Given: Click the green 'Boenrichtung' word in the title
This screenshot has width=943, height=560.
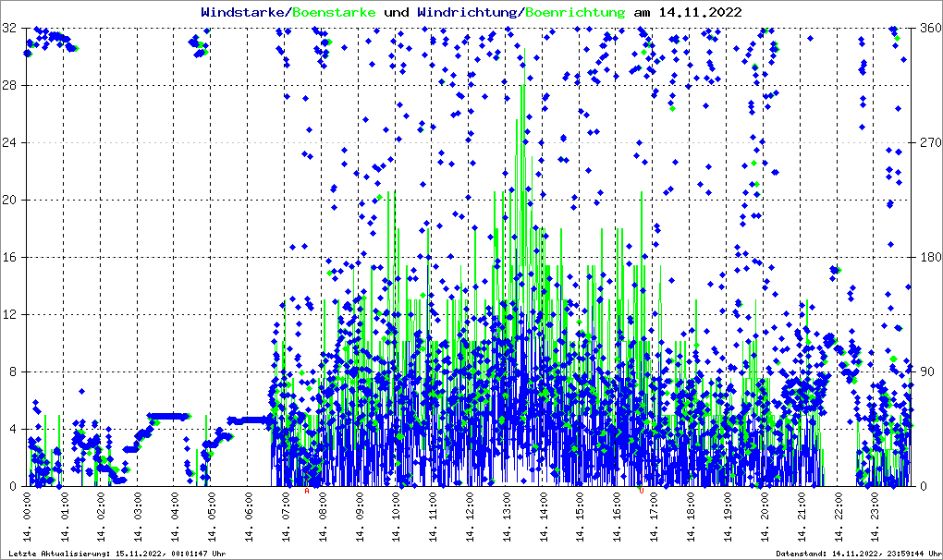Looking at the screenshot, I should 576,13.
